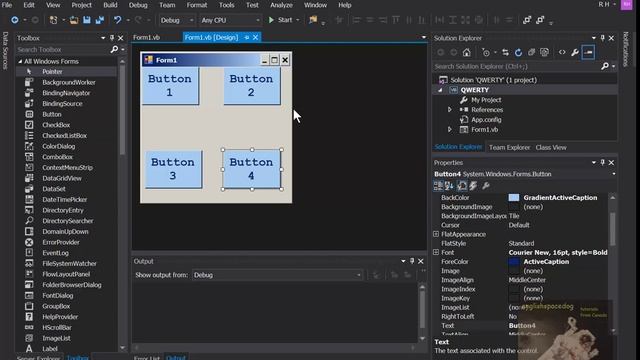
Task: Select the CheckBox control in Toolbox
Action: (x=56, y=125)
